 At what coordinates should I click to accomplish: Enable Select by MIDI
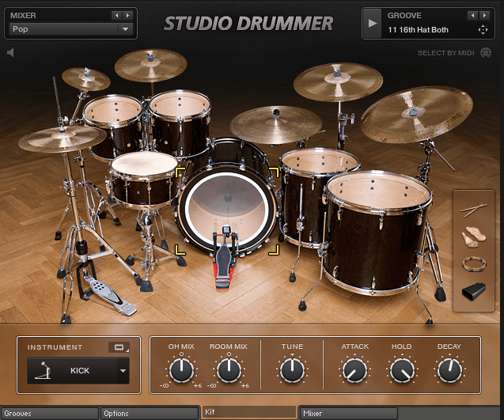click(445, 53)
